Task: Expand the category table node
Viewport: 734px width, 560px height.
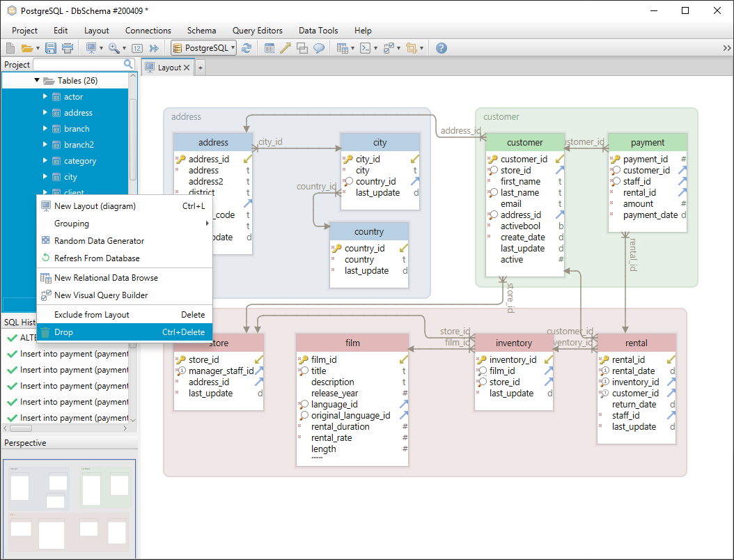Action: [45, 160]
